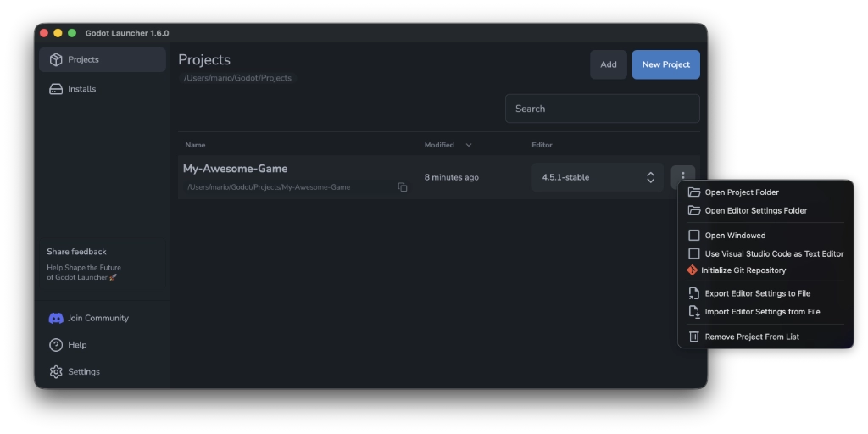The image size is (868, 434).
Task: Copy the My-Awesome-Game project path
Action: (403, 187)
